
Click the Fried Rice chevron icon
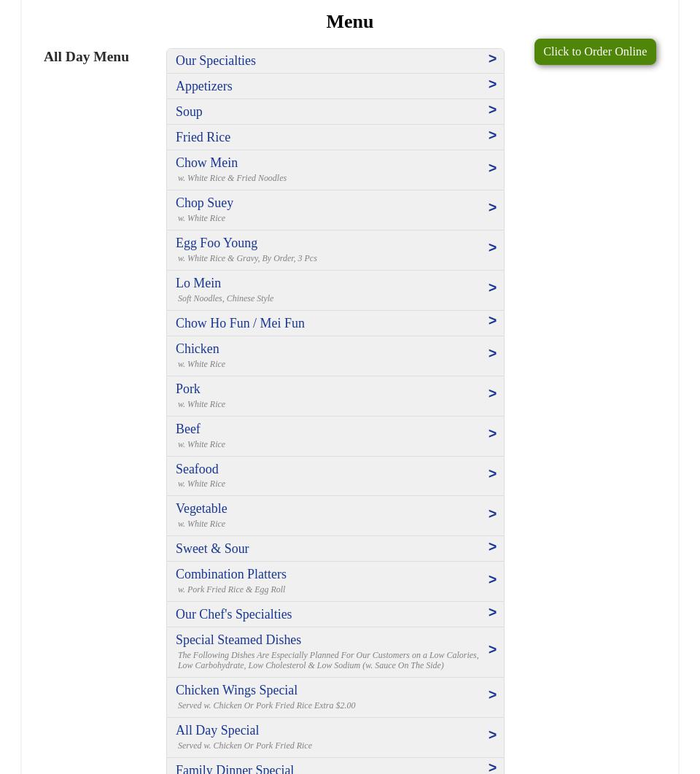(x=492, y=135)
